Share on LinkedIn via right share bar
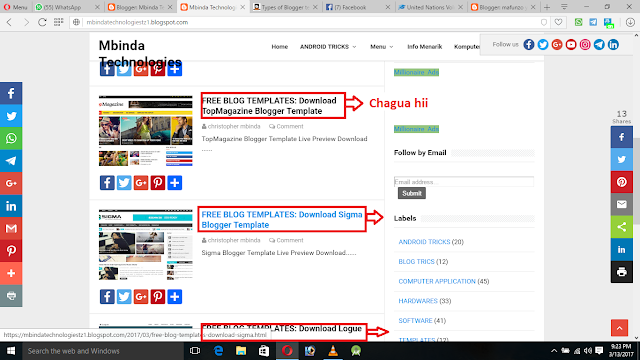 [x=622, y=249]
